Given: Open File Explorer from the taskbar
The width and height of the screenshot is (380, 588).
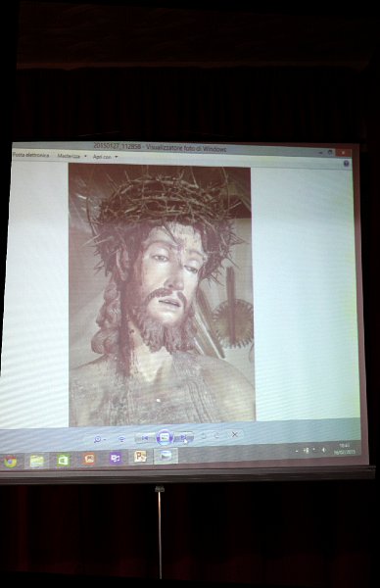Looking at the screenshot, I should (36, 461).
